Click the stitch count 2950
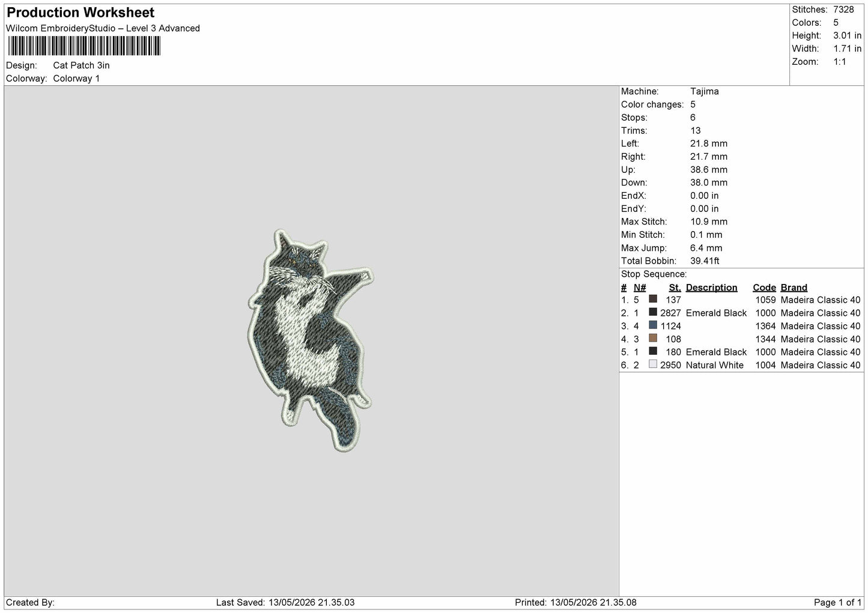Image resolution: width=868 pixels, height=613 pixels. coord(670,365)
